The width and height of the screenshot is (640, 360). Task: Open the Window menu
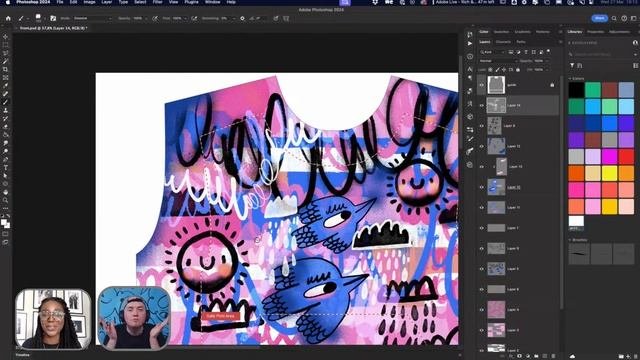click(212, 2)
